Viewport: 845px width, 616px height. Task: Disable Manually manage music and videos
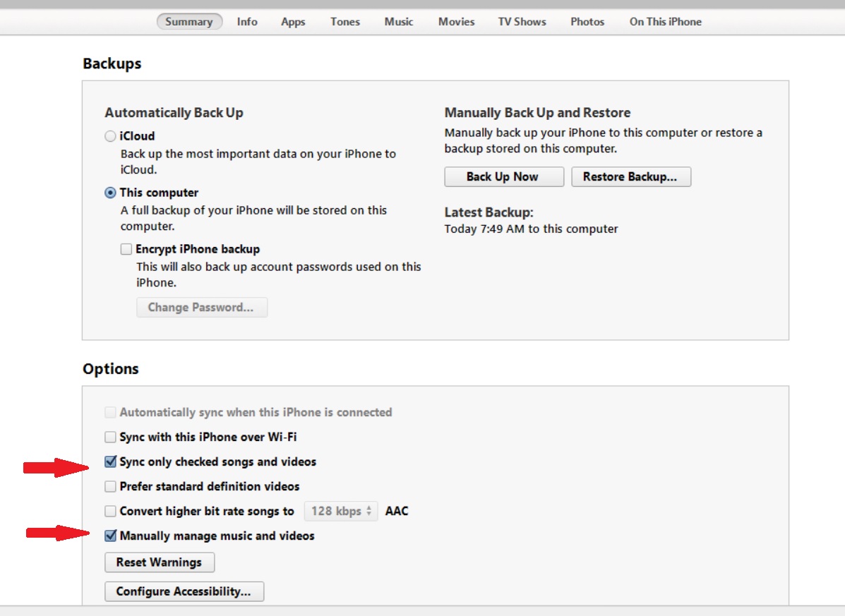pos(110,536)
